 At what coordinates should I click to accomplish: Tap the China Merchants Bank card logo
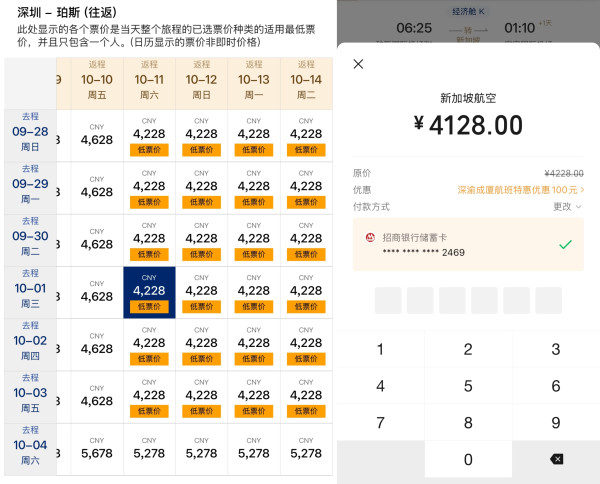click(370, 238)
